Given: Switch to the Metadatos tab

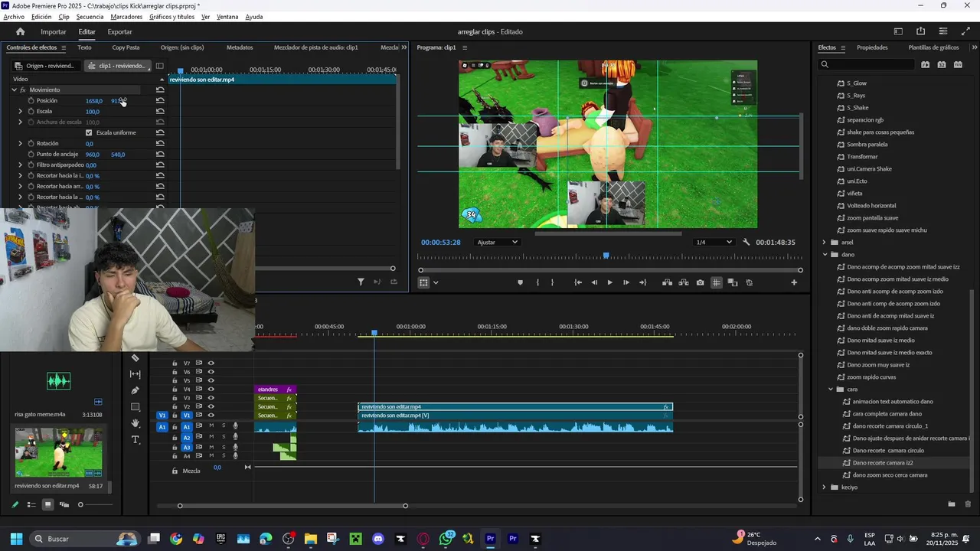Looking at the screenshot, I should tap(240, 47).
